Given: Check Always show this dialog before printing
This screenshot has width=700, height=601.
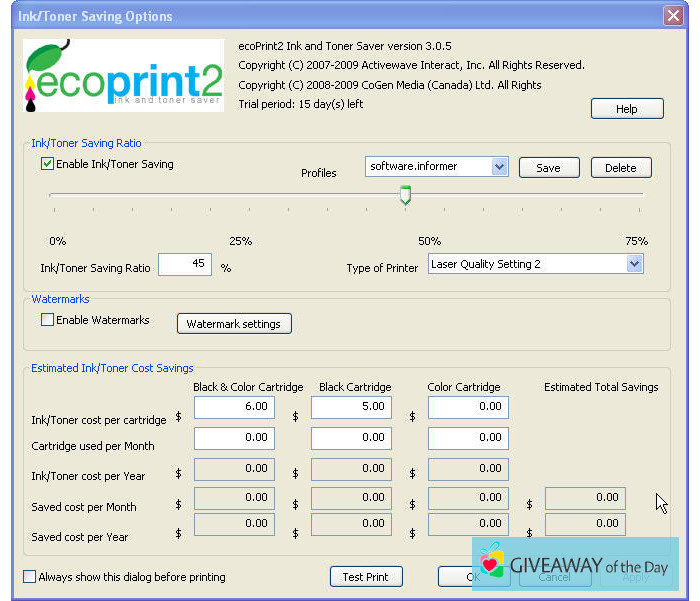Looking at the screenshot, I should coord(29,577).
